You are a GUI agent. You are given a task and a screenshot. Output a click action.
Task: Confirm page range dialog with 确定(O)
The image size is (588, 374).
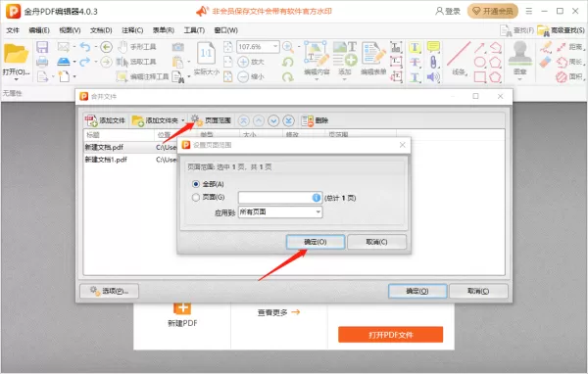[316, 242]
